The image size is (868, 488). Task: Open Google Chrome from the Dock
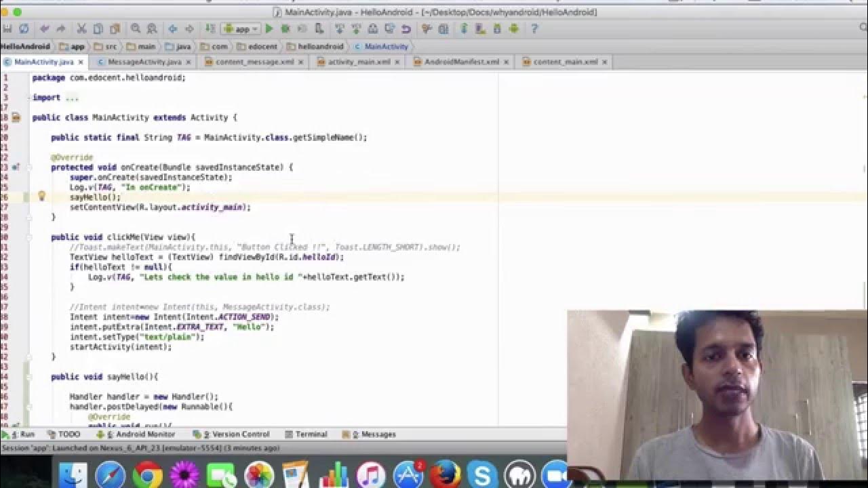(x=147, y=475)
